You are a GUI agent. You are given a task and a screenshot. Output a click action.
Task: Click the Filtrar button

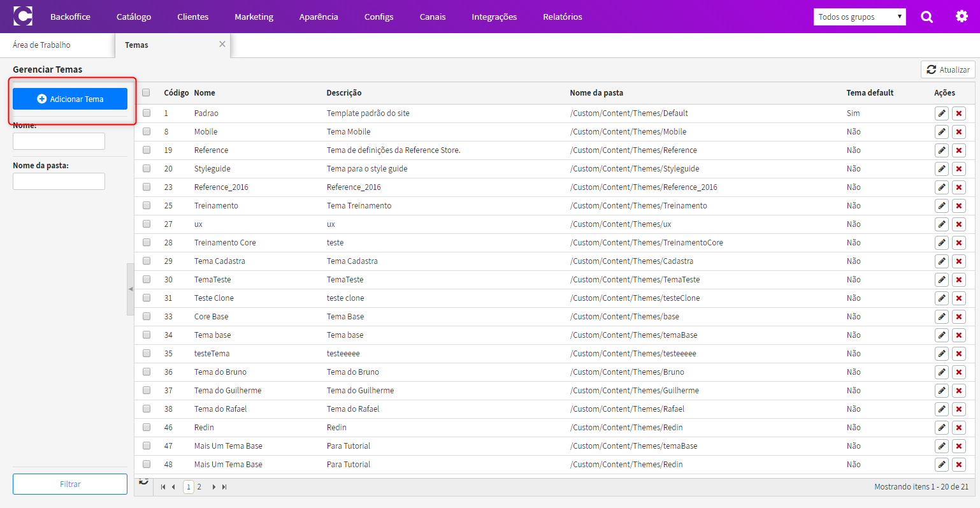pyautogui.click(x=70, y=484)
